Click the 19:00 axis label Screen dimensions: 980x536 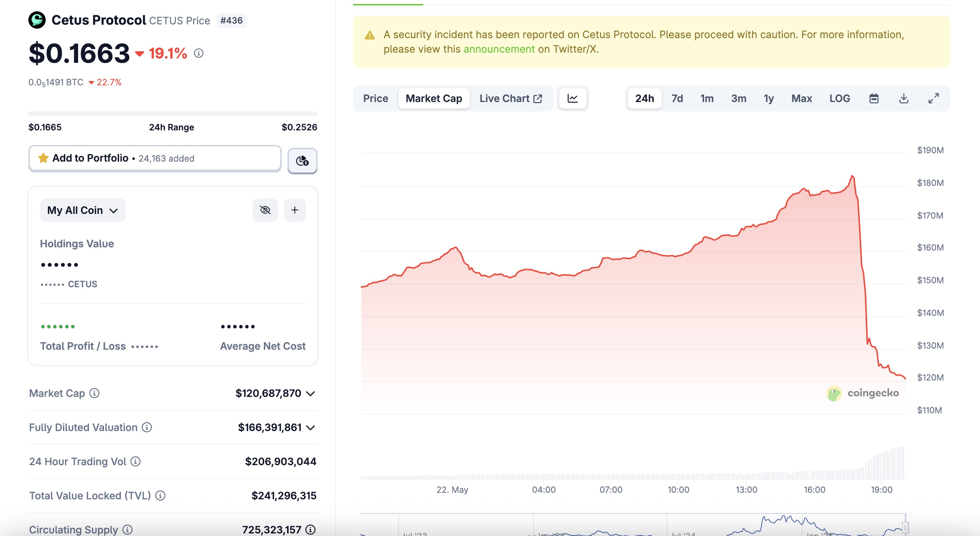tap(882, 490)
